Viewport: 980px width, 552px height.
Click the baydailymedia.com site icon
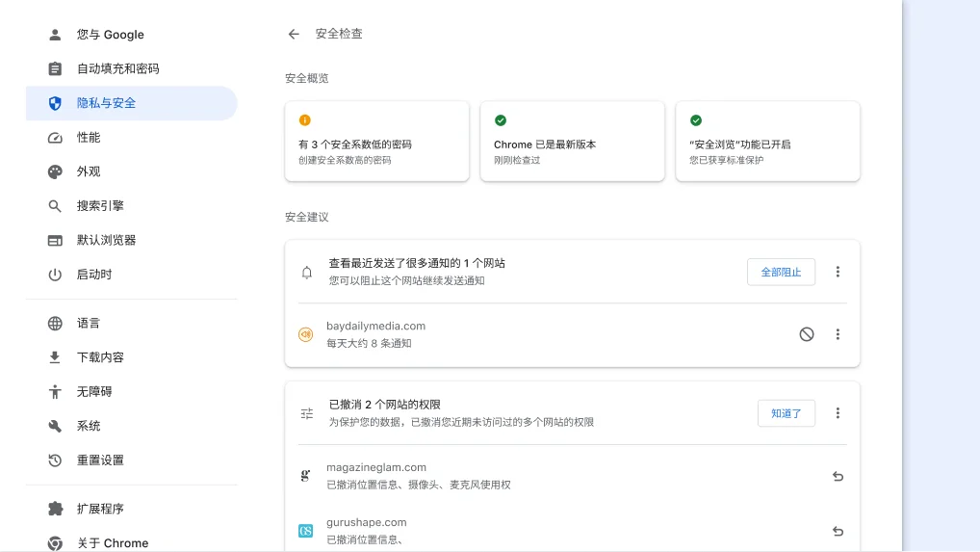tap(306, 334)
